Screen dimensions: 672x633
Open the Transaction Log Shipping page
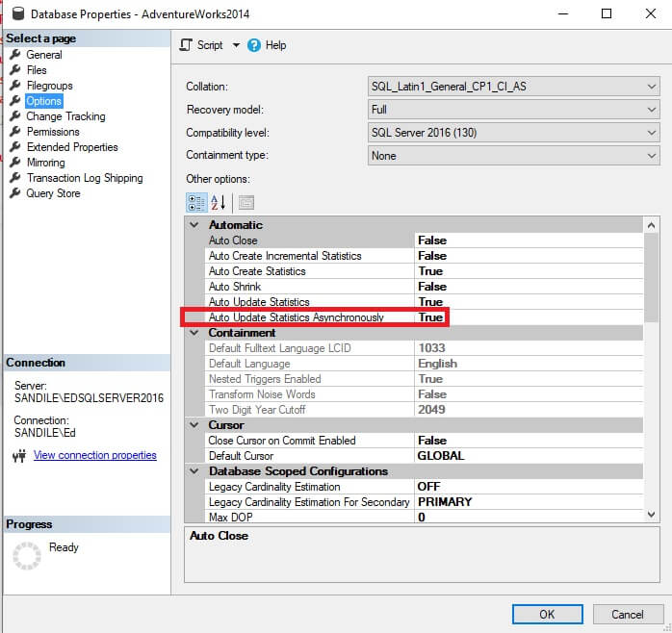(85, 178)
